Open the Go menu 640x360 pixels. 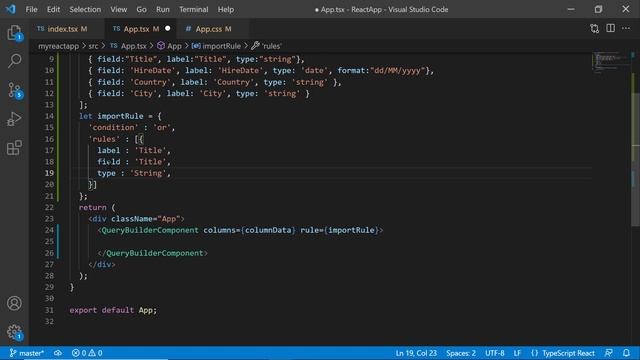coord(141,9)
